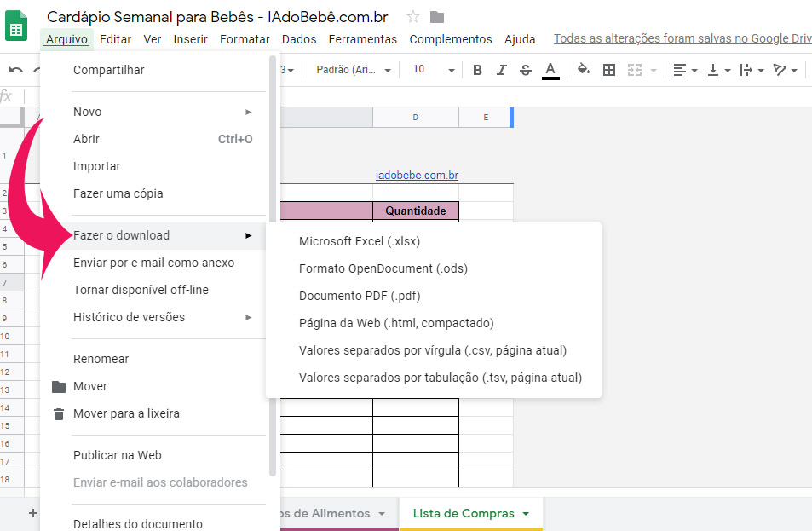Open horizontal alignment options

click(684, 70)
